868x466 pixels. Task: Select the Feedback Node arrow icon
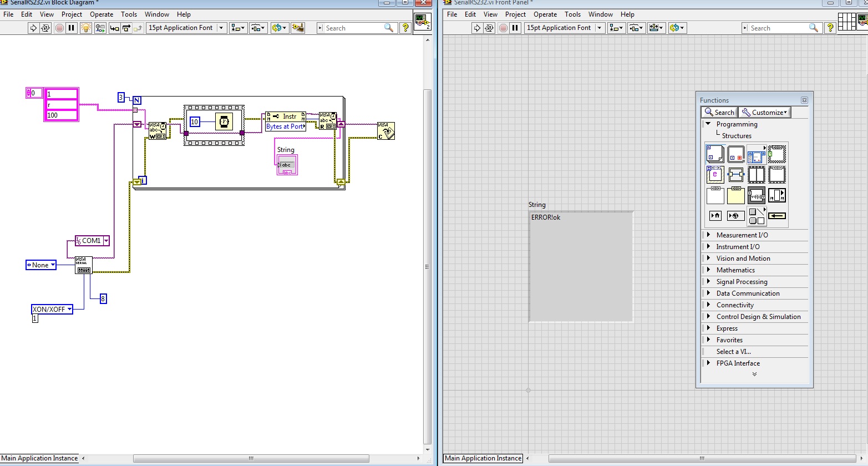[x=776, y=216]
